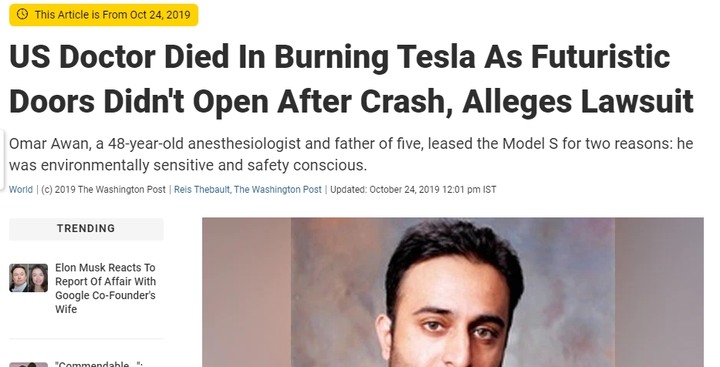Open 'Elon Musk Reacts To Report' story
Screen dimensions: 720x367
pyautogui.click(x=105, y=288)
